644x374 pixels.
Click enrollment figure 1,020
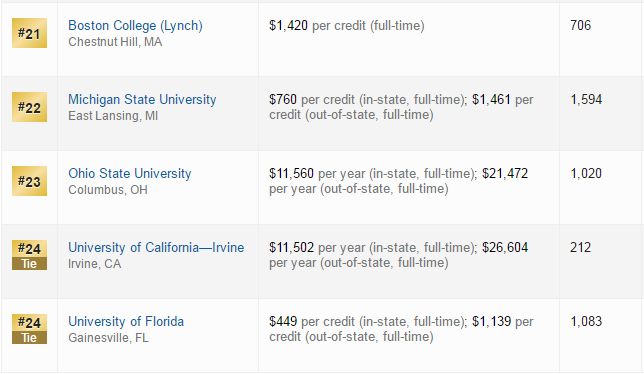[586, 173]
